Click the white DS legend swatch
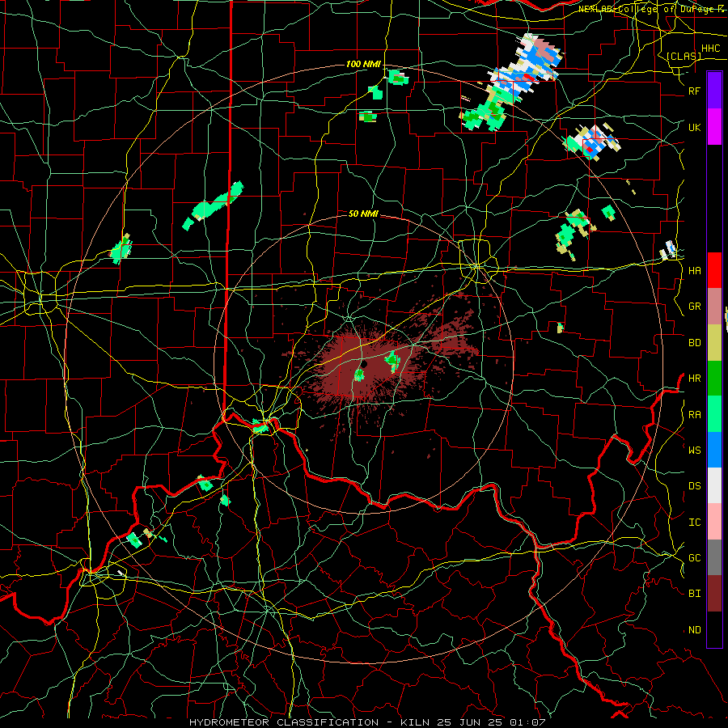 click(714, 485)
